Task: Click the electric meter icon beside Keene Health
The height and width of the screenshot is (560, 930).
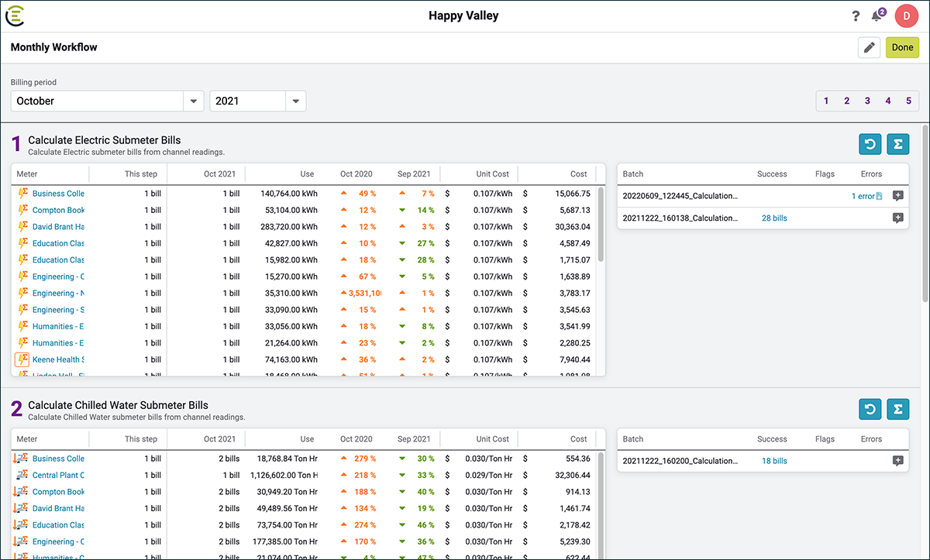Action: coord(22,359)
